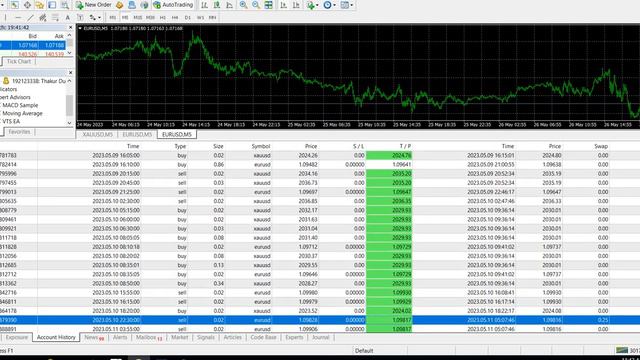Image resolution: width=640 pixels, height=360 pixels.
Task: Open the Market Watch panel icon
Action: click(14, 5)
